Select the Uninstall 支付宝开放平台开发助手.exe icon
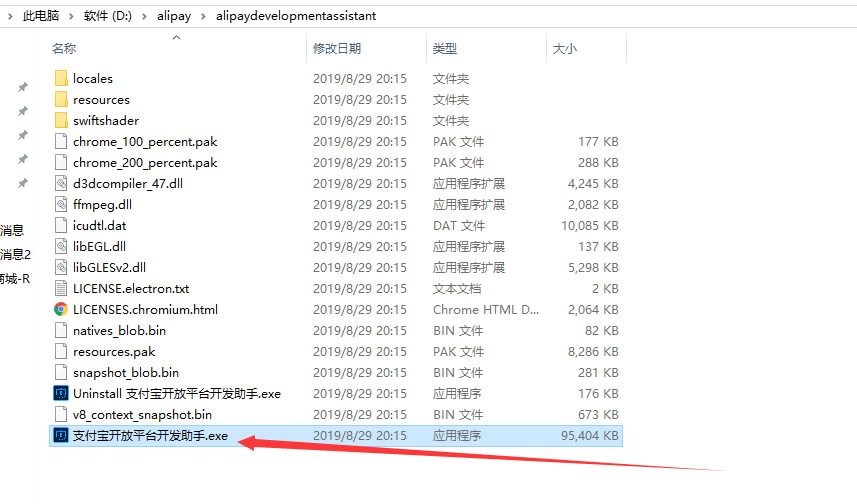This screenshot has width=857, height=504. pos(60,394)
